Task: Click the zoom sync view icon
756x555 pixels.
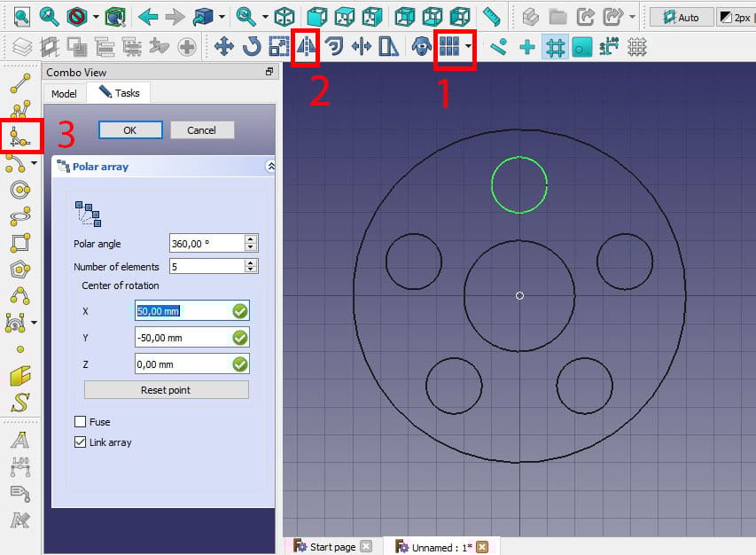Action: click(x=246, y=17)
